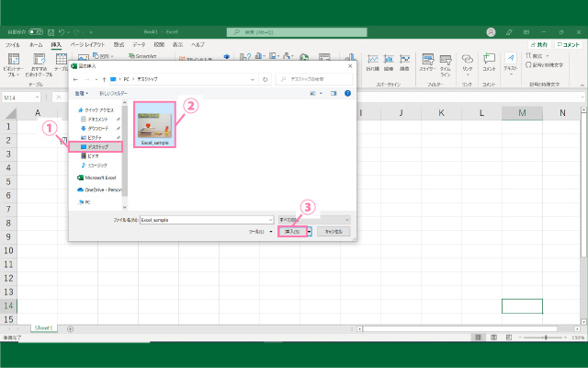Click the Cancel button in dialog
Image resolution: width=588 pixels, height=368 pixels.
[x=334, y=232]
